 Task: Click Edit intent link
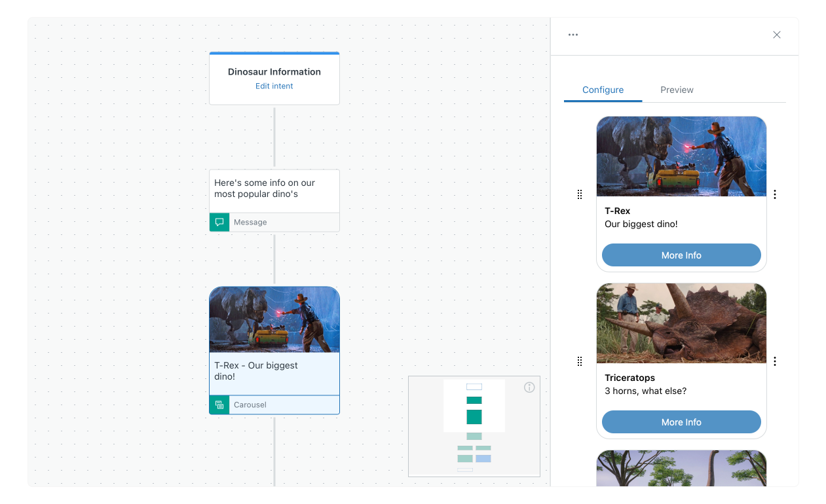click(x=274, y=86)
